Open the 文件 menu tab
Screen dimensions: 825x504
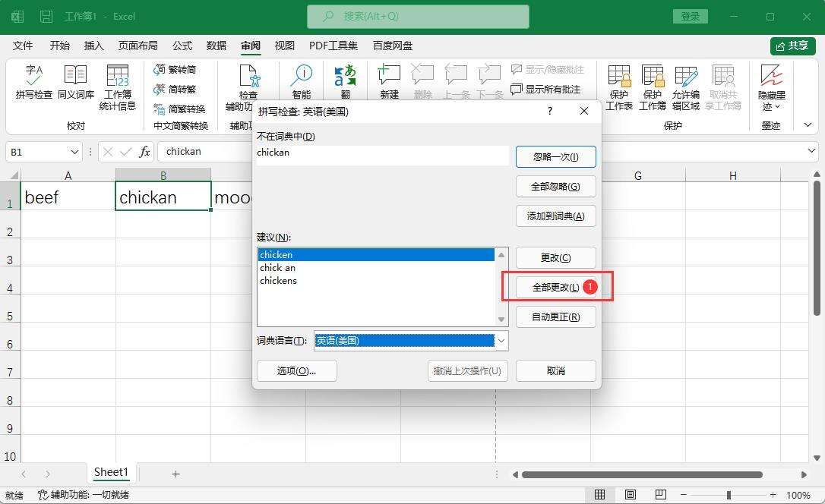(23, 46)
